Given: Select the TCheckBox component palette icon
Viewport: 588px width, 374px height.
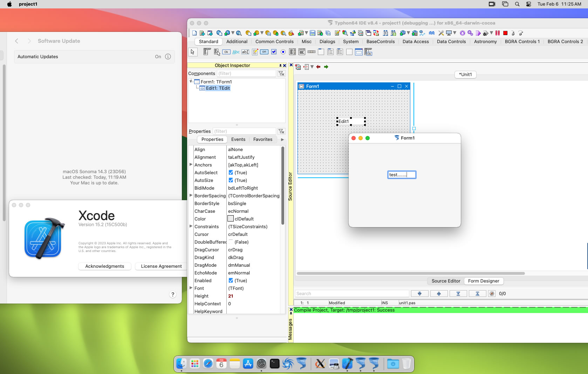Looking at the screenshot, I should point(274,52).
